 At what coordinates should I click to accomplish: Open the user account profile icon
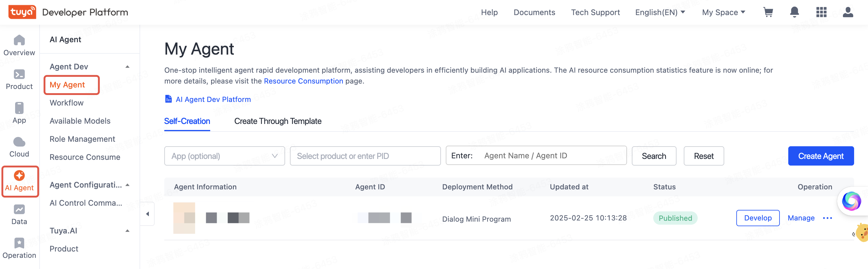tap(848, 12)
